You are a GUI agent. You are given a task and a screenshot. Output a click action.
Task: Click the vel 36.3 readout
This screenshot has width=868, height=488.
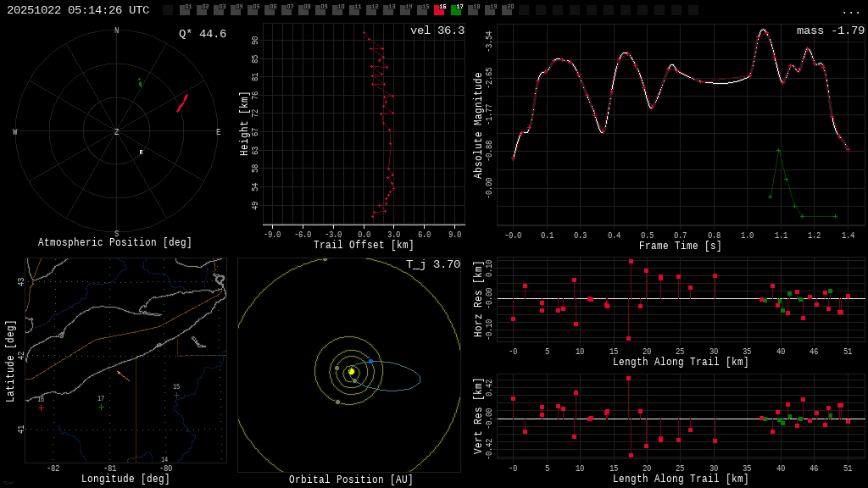pos(437,30)
